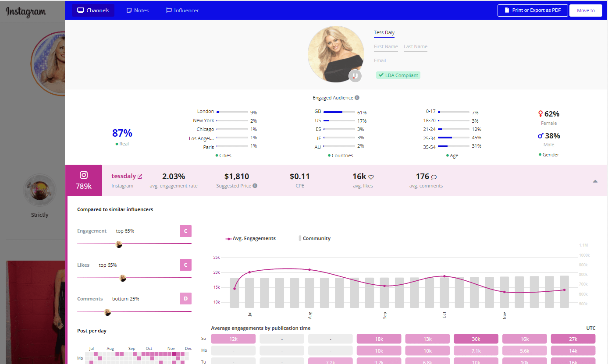Click the Instagram icon on the 789k channel card

click(84, 175)
